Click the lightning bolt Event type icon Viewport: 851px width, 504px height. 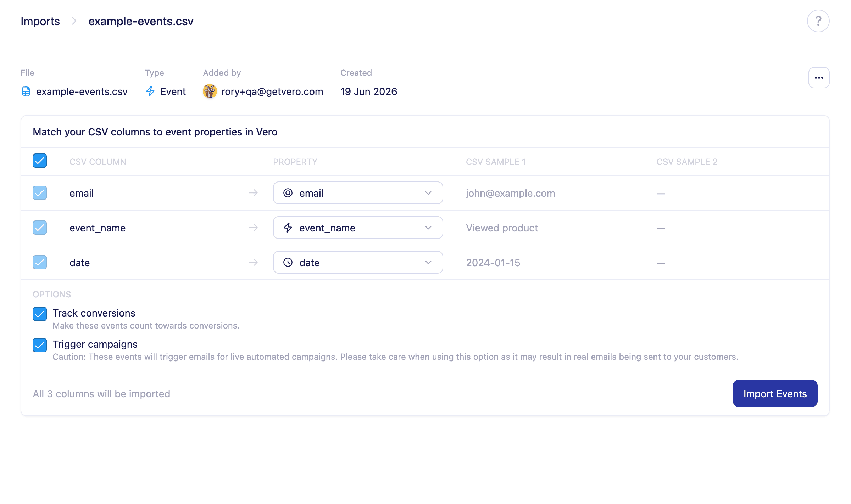coord(150,91)
